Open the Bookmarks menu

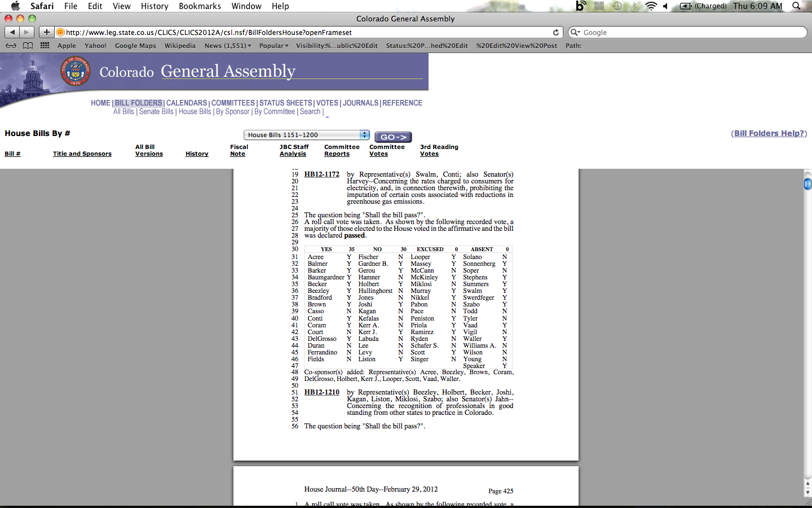(200, 6)
